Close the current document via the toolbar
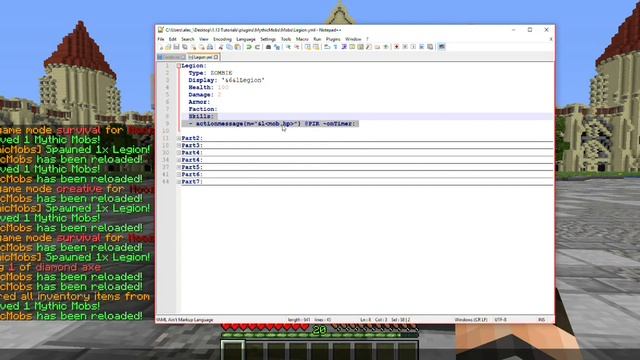 click(x=193, y=47)
